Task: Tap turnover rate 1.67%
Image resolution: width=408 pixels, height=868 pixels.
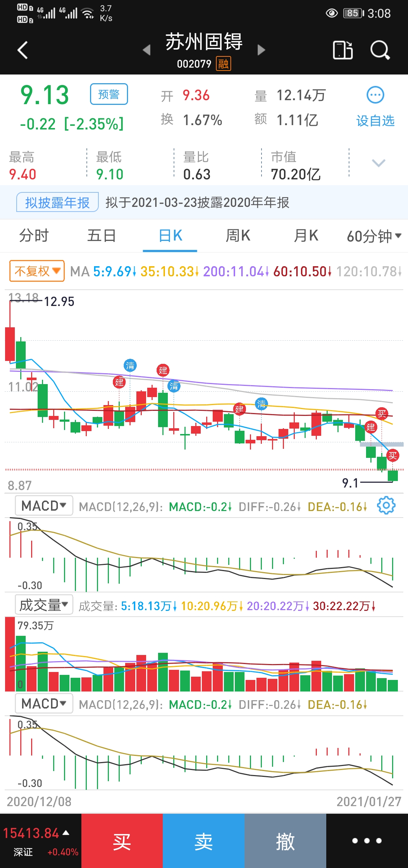Action: pyautogui.click(x=203, y=120)
